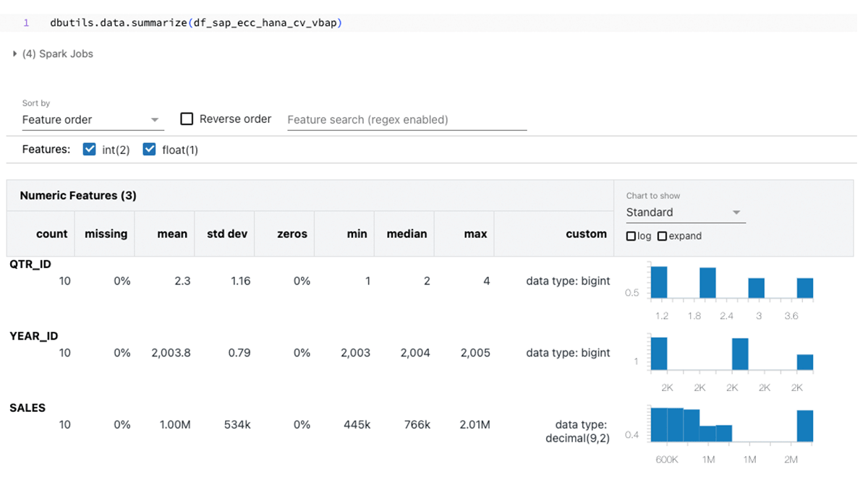Viewport: 868px width, 485px height.
Task: Click the median column header
Action: [x=407, y=234]
